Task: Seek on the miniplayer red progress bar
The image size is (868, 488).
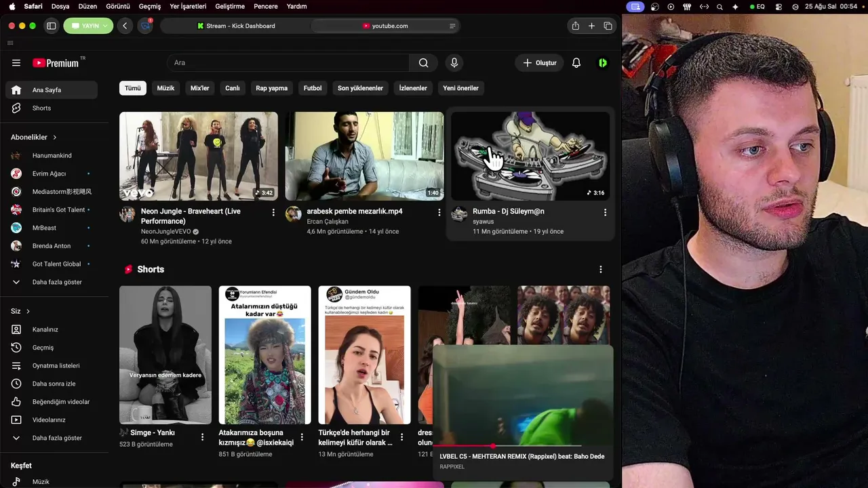Action: [x=507, y=446]
